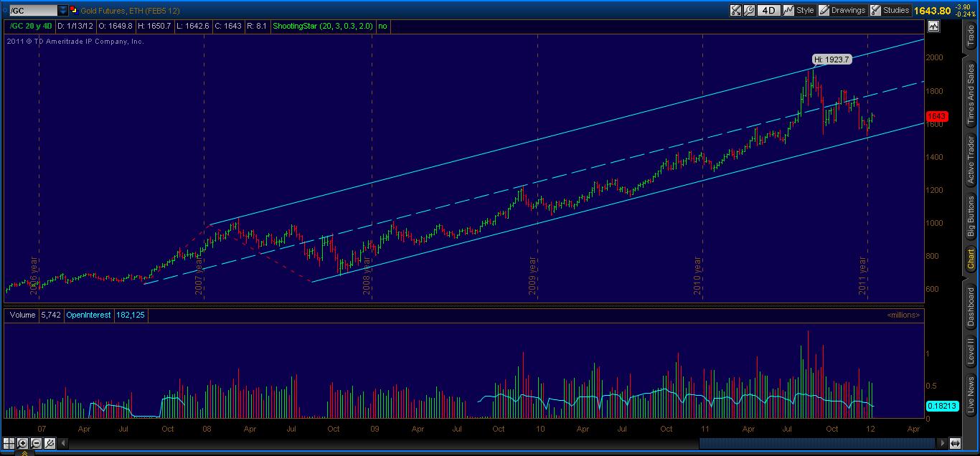Open the Big Buttons side tab

click(x=971, y=216)
